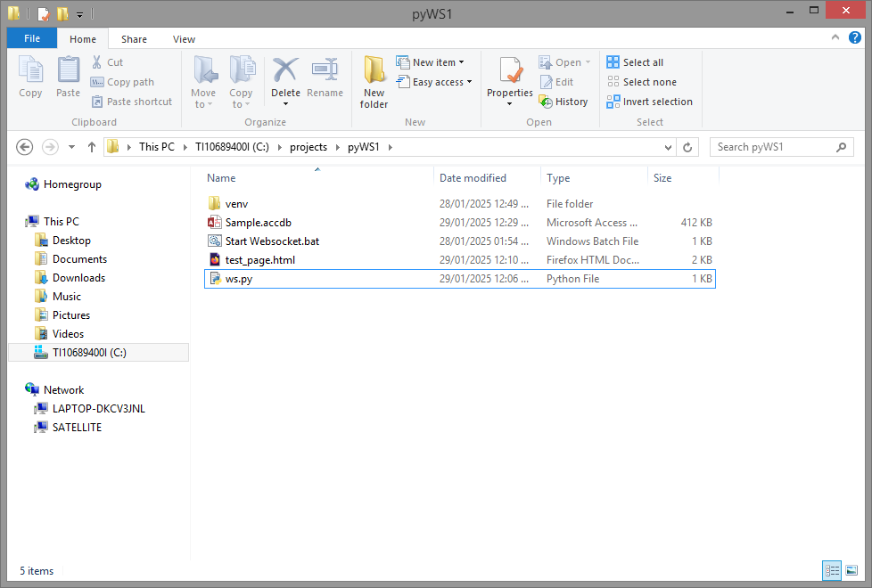Expand the Properties dropdown arrow

509,104
